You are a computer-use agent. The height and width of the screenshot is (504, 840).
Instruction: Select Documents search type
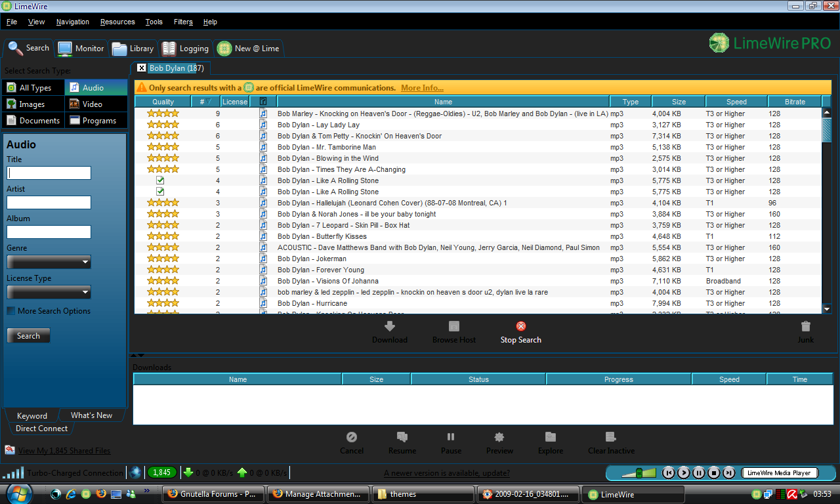coord(33,121)
